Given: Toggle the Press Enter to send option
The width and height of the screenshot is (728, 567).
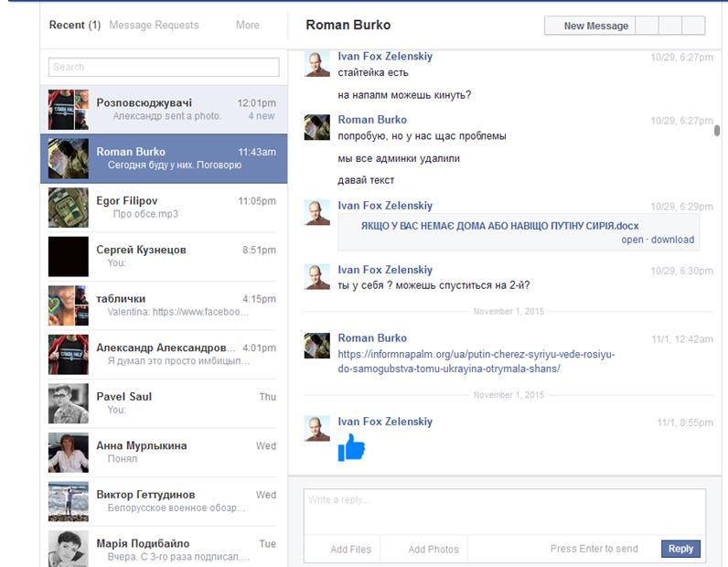Looking at the screenshot, I should tap(594, 549).
